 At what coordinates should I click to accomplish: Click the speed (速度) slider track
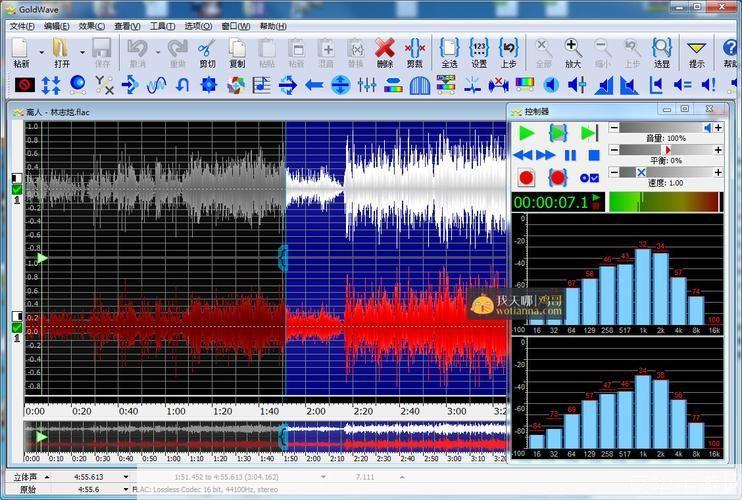click(666, 172)
